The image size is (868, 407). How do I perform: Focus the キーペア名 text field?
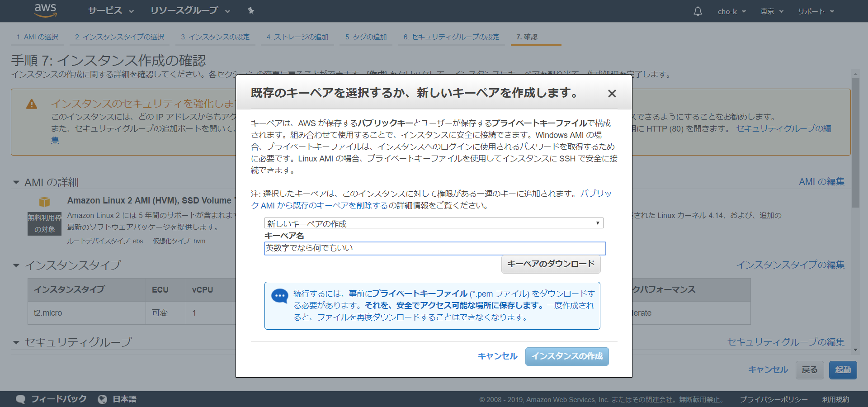tap(435, 248)
